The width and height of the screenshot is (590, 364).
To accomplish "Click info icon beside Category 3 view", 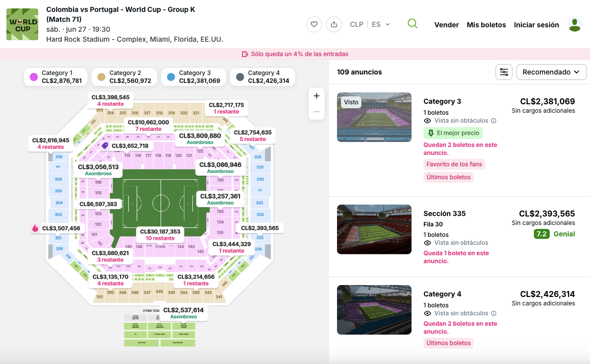I will [x=494, y=121].
